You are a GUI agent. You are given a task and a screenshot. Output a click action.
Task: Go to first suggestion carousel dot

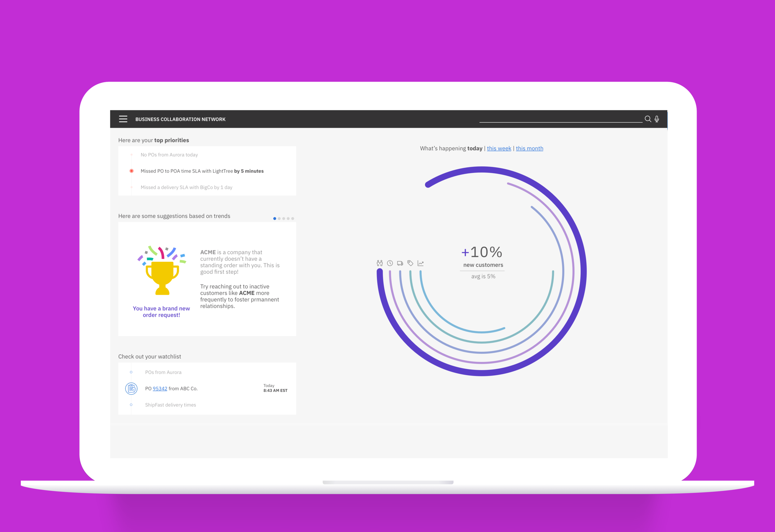[x=275, y=219]
